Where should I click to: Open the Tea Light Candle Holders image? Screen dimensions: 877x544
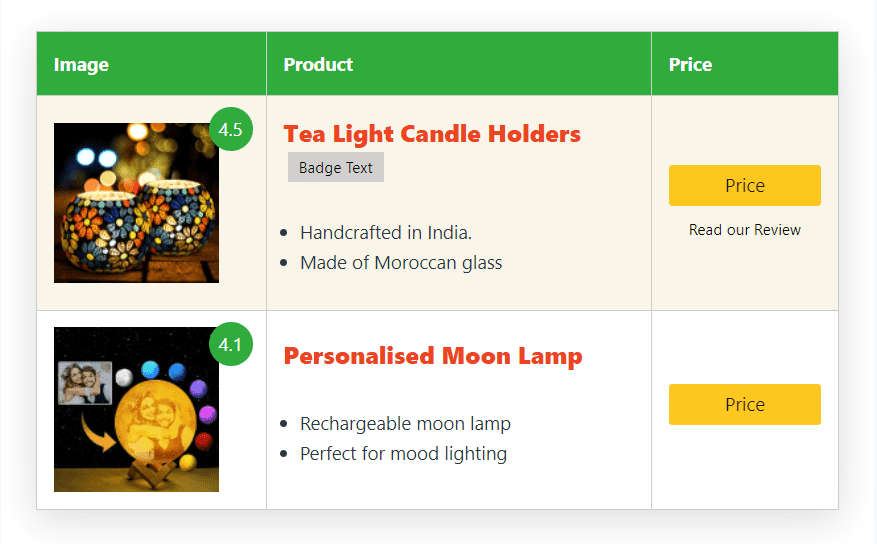(x=136, y=203)
